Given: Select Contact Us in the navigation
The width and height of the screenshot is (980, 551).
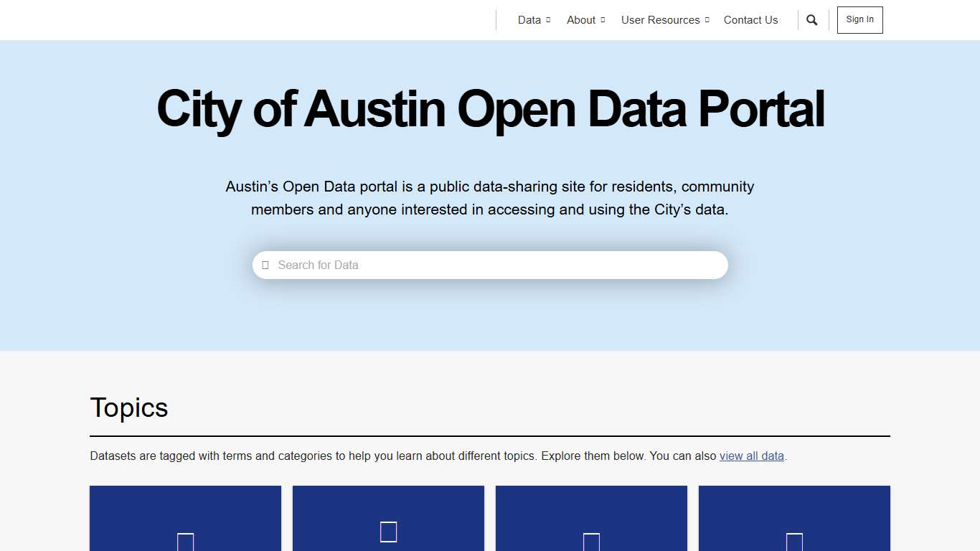Looking at the screenshot, I should [x=750, y=20].
